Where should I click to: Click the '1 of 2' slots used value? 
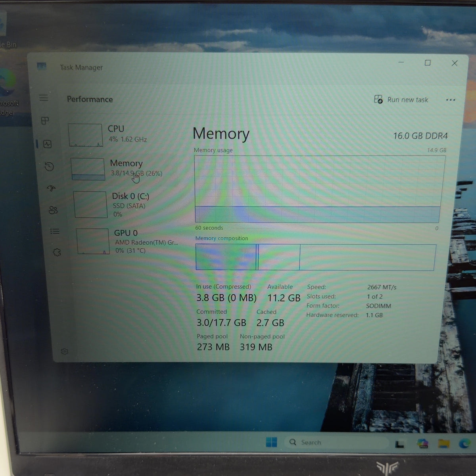[x=374, y=296]
